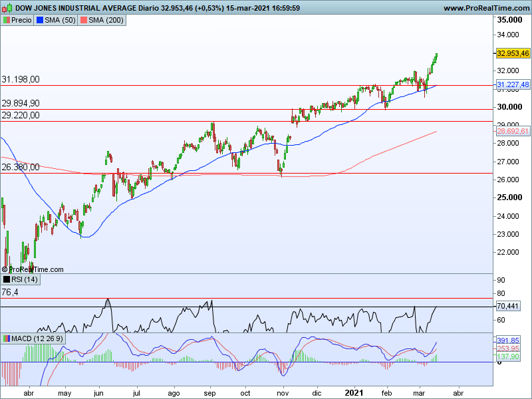
Task: Select the Precio legend button
Action: click(17, 21)
